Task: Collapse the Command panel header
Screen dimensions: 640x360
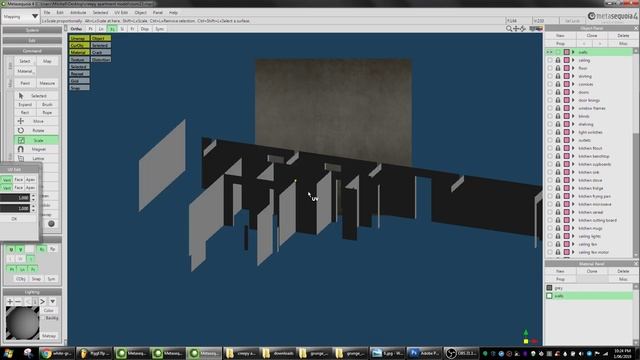Action: click(x=32, y=51)
